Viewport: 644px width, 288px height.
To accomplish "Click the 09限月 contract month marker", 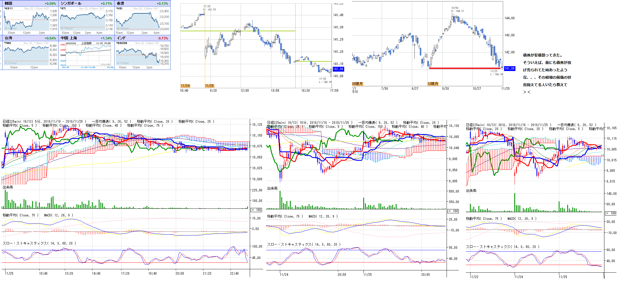I will (357, 84).
